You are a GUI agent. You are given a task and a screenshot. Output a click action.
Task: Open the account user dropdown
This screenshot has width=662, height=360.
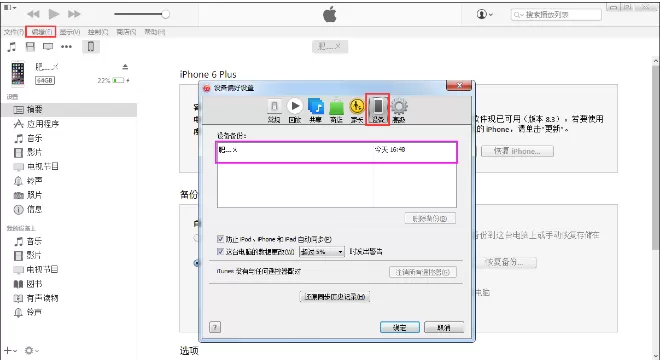[x=485, y=14]
